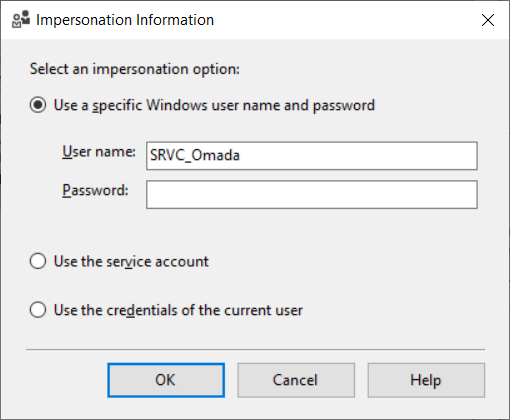Click the "specific Windows user name and password" label text
510x420 pixels.
[x=234, y=105]
